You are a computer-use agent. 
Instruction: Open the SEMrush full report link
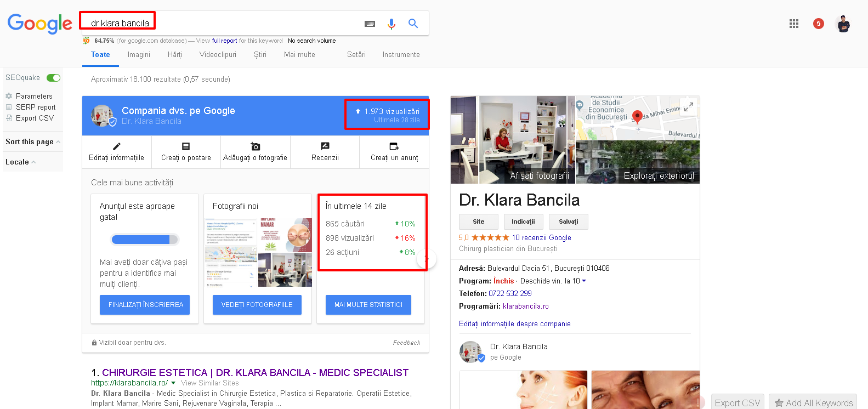pos(225,41)
